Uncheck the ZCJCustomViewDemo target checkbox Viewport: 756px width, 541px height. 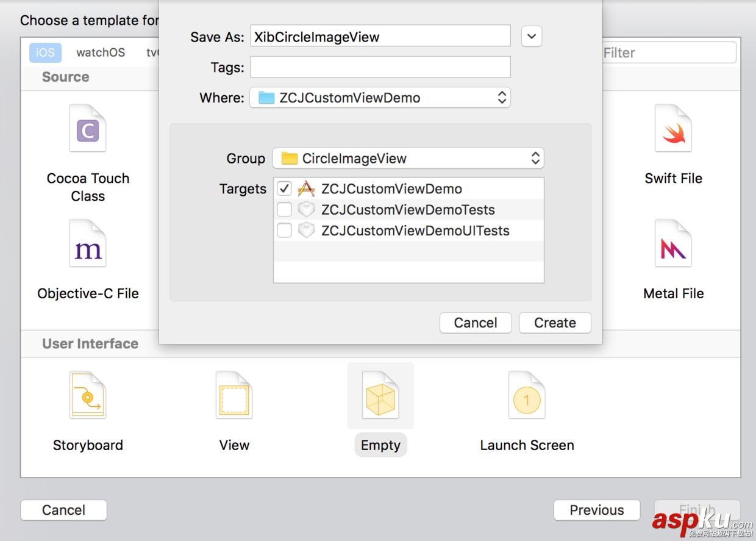(284, 188)
